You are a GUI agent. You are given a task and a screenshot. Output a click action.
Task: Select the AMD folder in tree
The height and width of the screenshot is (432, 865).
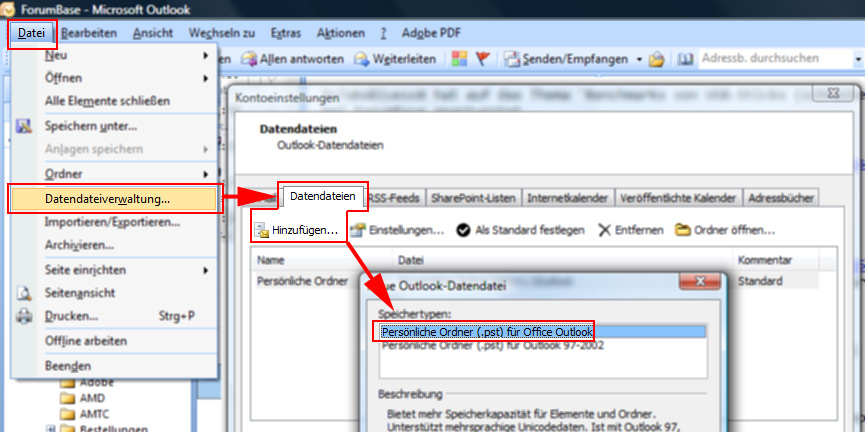[x=92, y=398]
